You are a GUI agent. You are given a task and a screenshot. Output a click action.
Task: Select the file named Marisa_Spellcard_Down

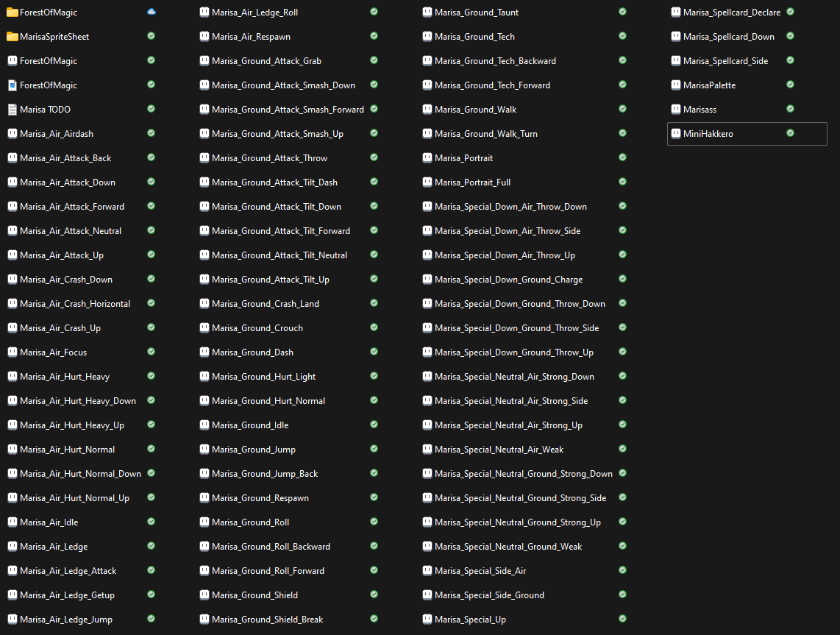(x=729, y=37)
